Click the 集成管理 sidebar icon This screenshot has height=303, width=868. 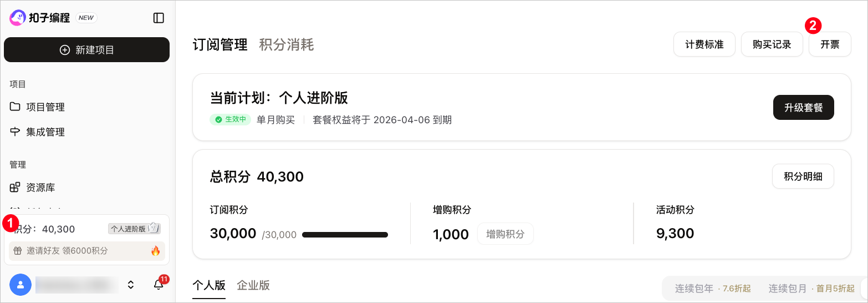16,132
